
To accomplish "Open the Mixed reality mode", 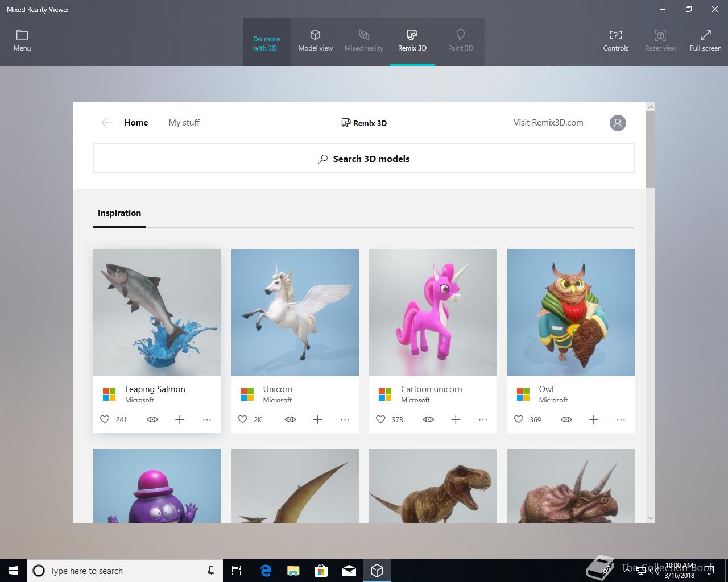I will (364, 41).
